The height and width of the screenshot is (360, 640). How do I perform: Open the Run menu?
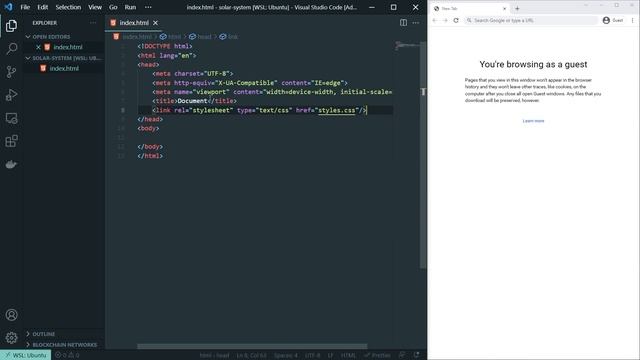(x=130, y=7)
